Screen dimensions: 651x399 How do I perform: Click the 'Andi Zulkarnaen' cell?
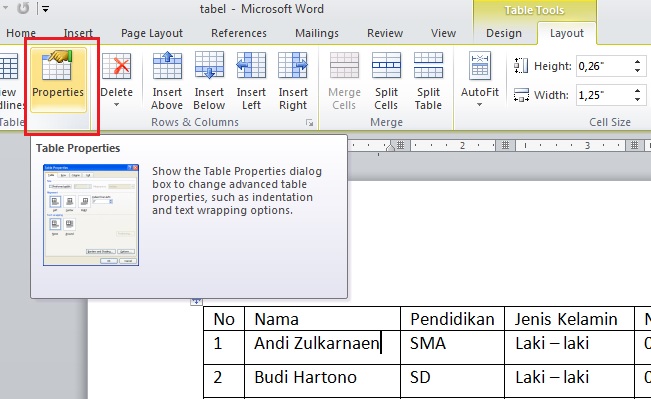pyautogui.click(x=323, y=348)
